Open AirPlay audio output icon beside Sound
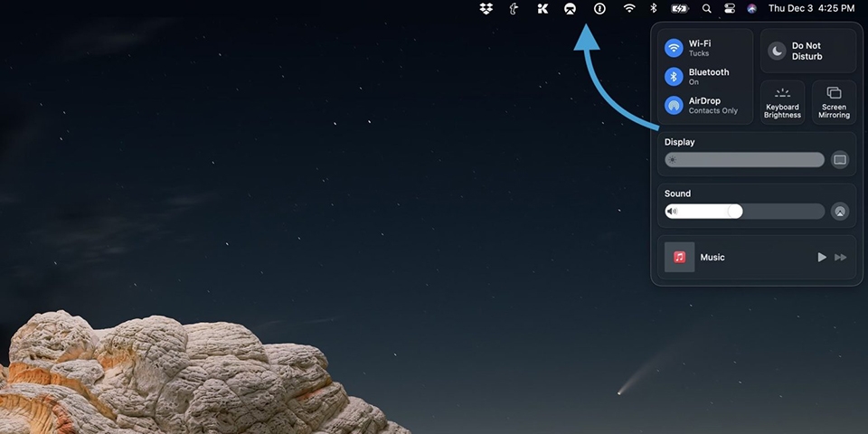The image size is (868, 434). click(x=840, y=212)
